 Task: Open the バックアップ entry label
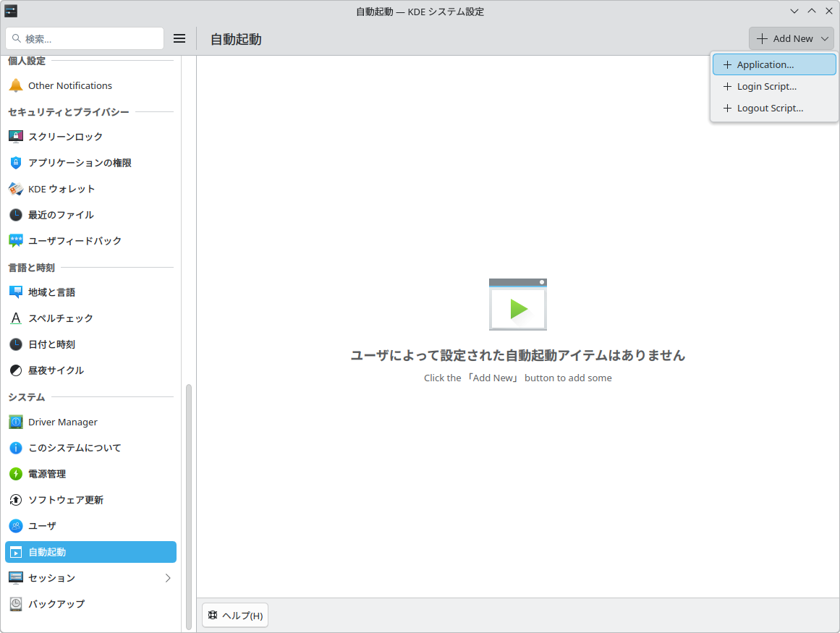pos(56,604)
